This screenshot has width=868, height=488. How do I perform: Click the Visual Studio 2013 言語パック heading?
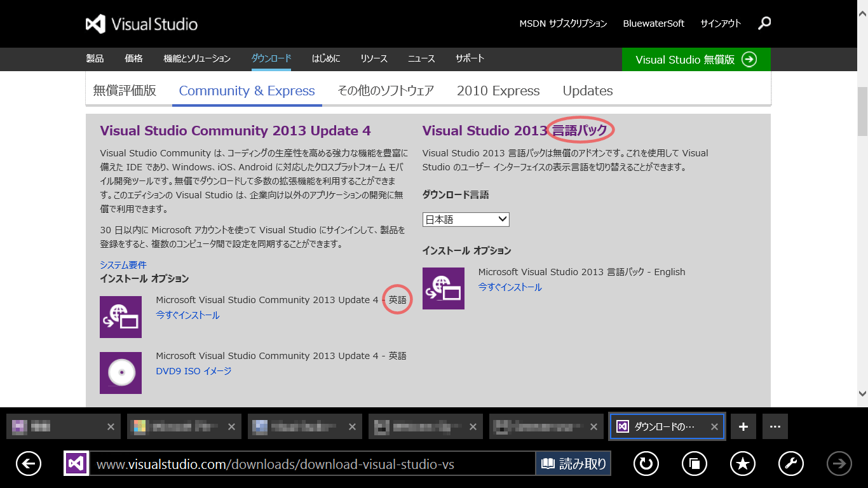point(516,131)
